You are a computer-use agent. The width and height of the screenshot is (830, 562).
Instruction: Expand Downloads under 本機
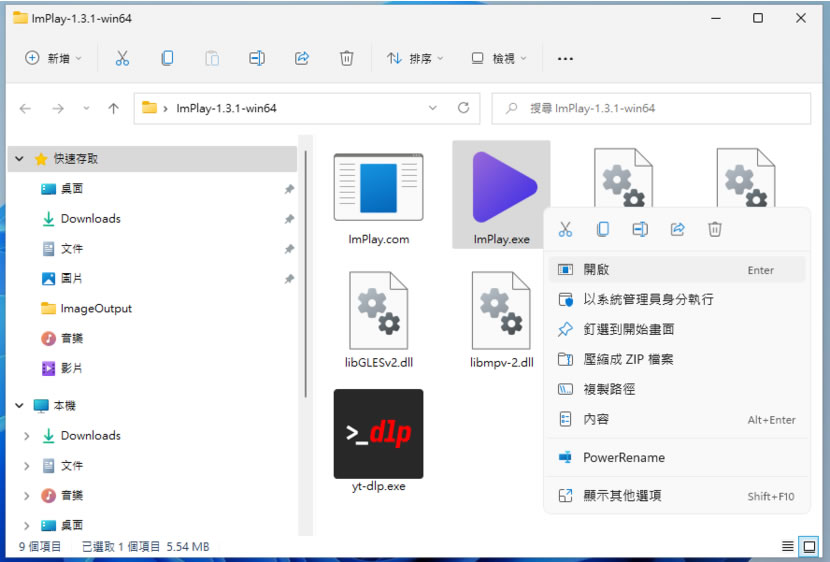point(26,436)
